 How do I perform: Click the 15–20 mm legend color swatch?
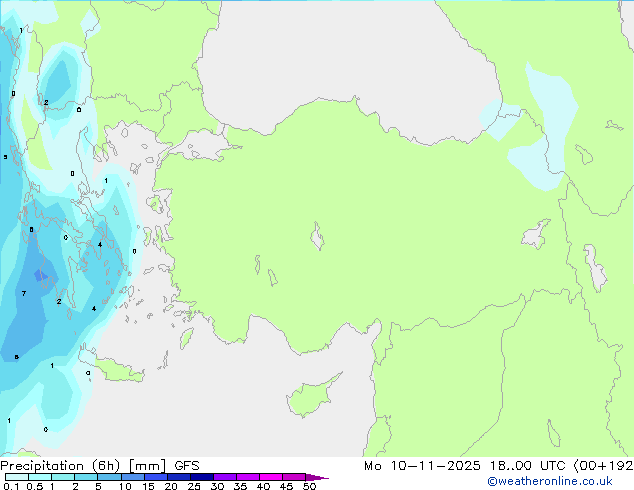point(156,477)
